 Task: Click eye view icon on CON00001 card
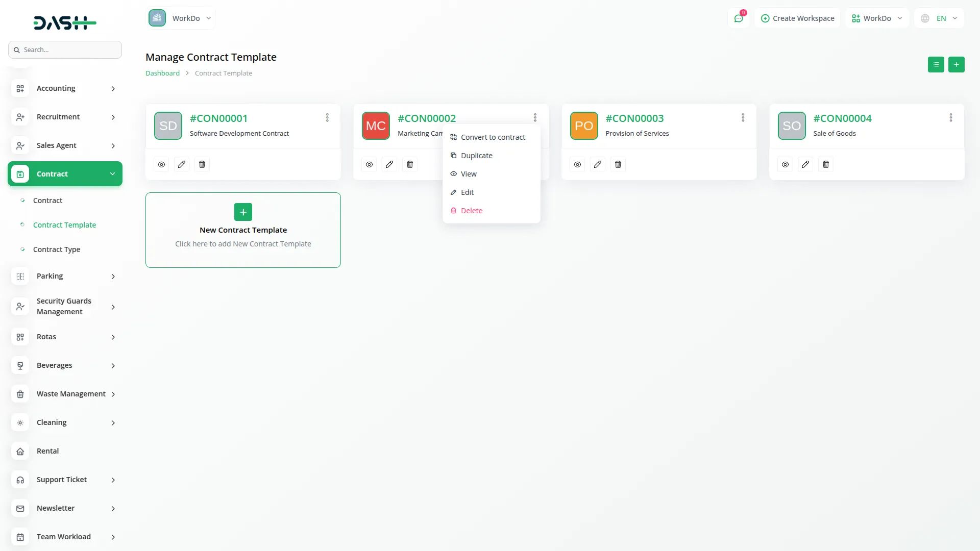[161, 164]
